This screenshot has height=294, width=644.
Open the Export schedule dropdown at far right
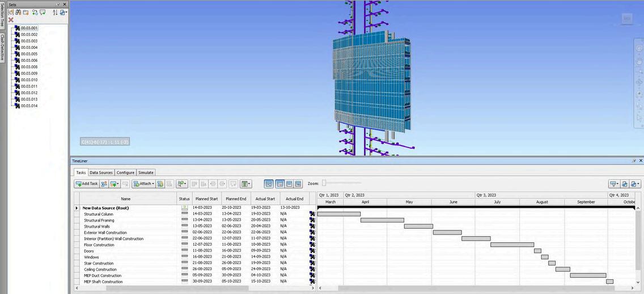635,184
